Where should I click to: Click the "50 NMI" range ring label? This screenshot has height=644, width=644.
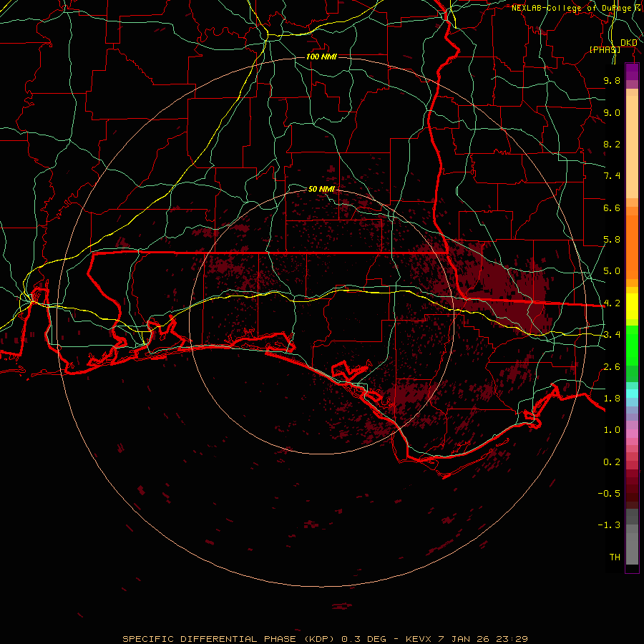321,189
